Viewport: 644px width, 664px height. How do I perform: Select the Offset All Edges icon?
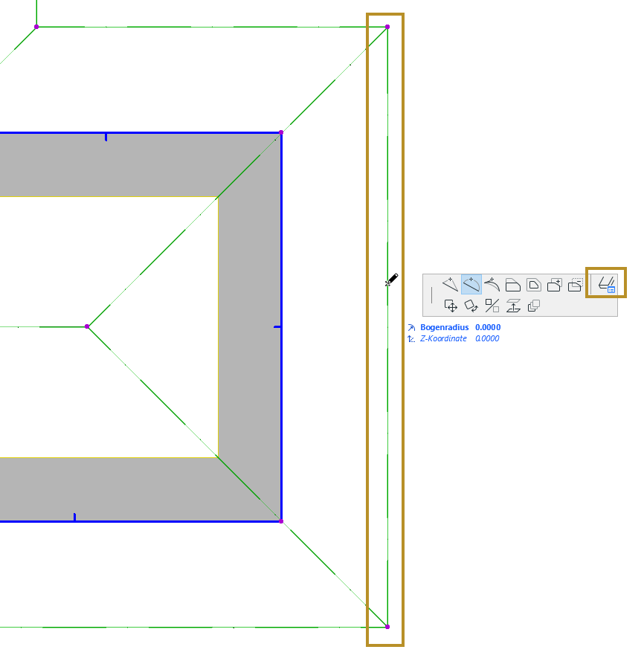coord(533,285)
